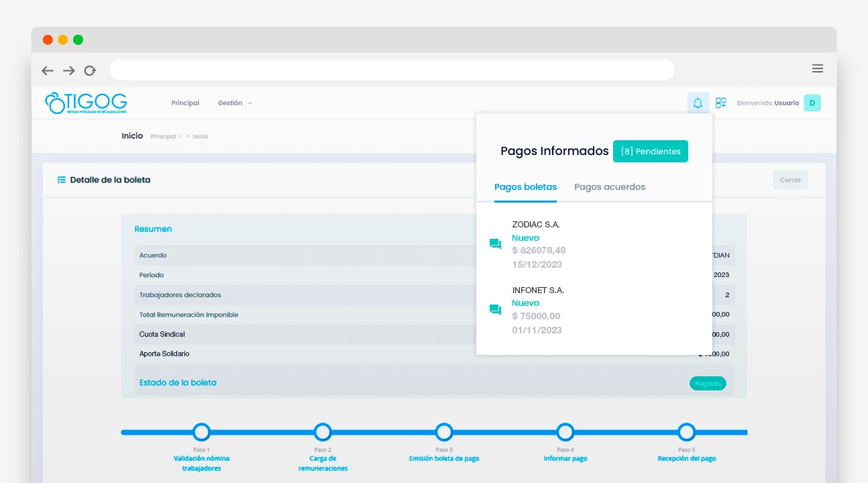Click the Pagado status badge

(x=708, y=384)
